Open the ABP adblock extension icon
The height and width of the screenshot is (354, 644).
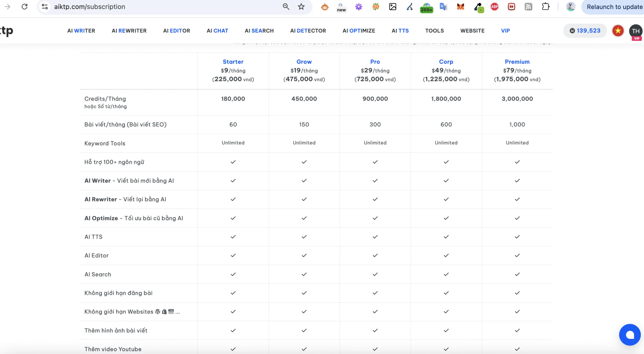click(x=494, y=7)
